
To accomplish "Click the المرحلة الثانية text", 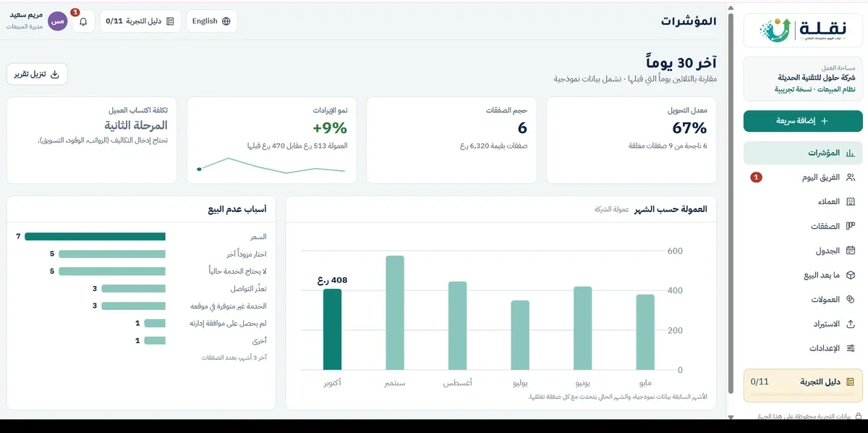I will coord(136,125).
